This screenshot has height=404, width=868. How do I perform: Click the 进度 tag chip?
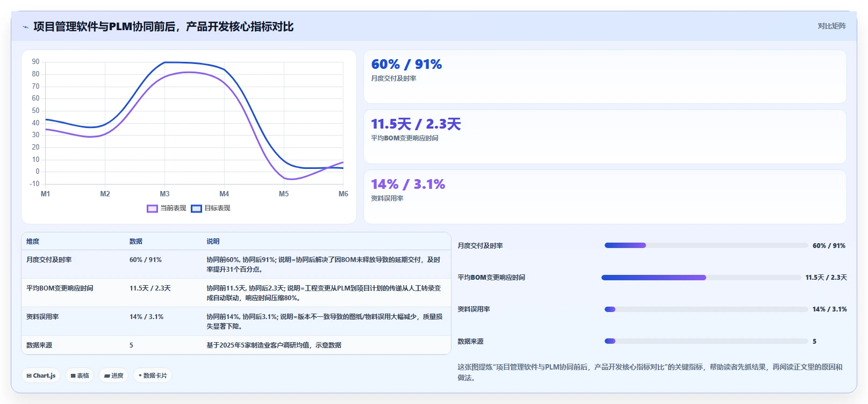point(113,375)
